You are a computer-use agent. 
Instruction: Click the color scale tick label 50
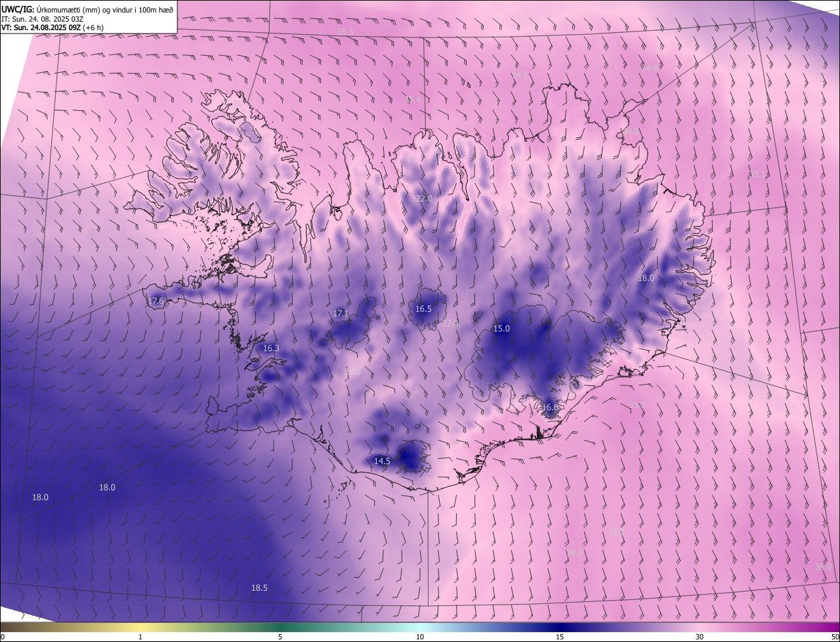tap(835, 637)
